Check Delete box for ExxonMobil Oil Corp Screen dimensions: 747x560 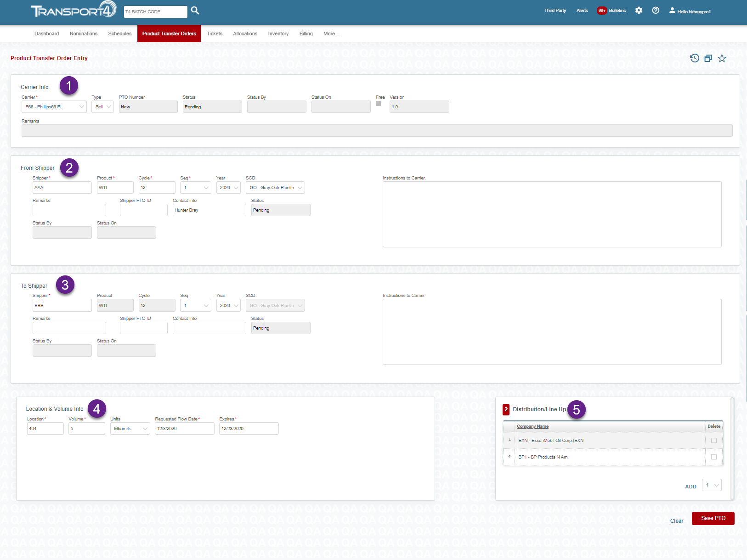pyautogui.click(x=714, y=441)
